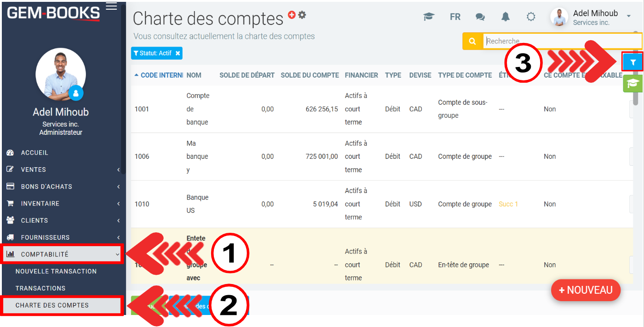Screen dimensions: 644x327
Task: Go to Nouvelle transaction in sidebar
Action: click(56, 271)
